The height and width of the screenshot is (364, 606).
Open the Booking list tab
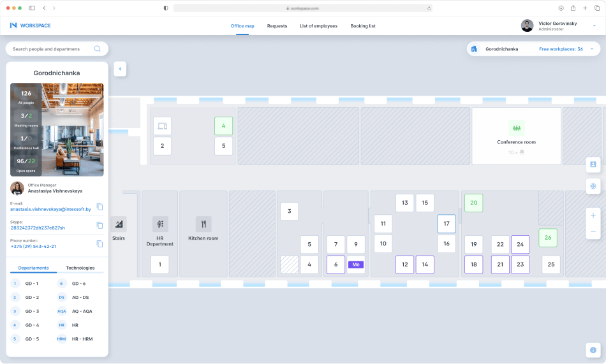click(362, 26)
